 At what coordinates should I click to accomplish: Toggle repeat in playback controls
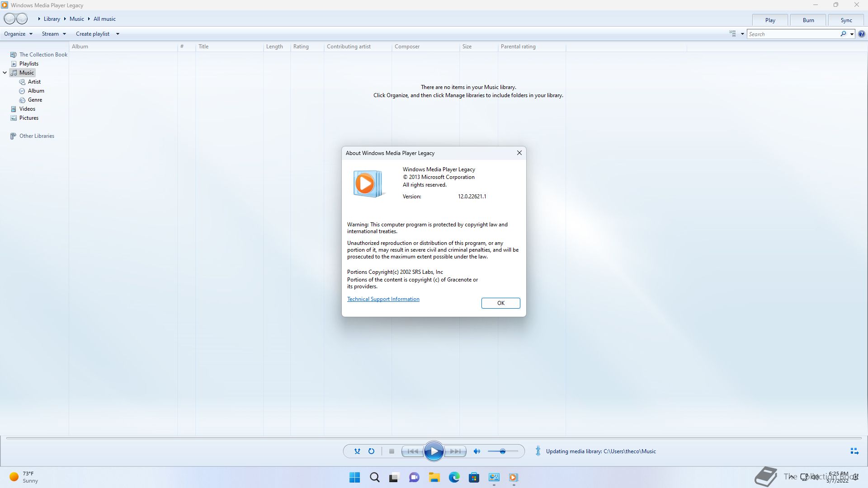coord(371,451)
